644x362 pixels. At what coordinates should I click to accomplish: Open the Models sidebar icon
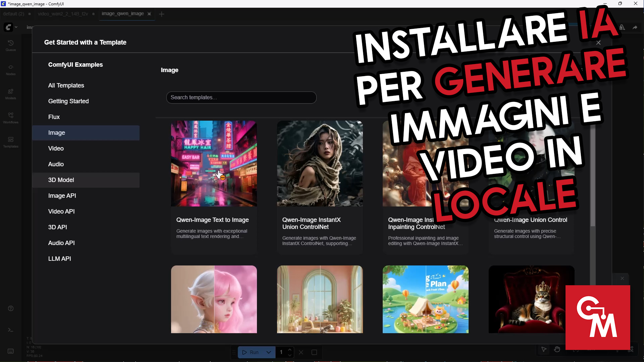(x=11, y=94)
